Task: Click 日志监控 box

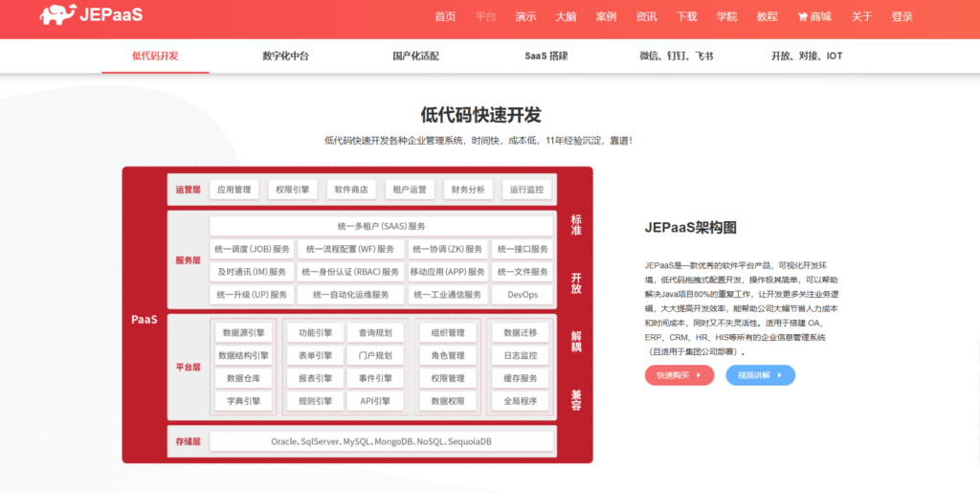Action: click(520, 355)
